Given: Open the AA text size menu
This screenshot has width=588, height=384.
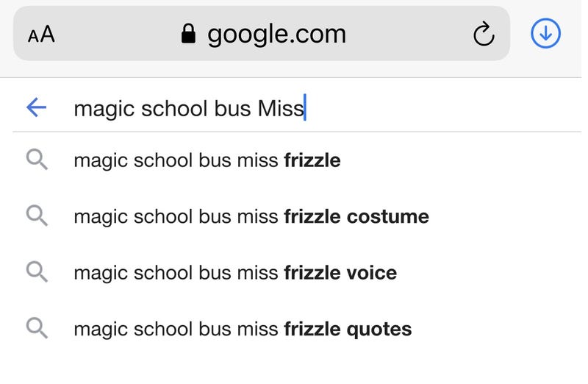Looking at the screenshot, I should [x=41, y=35].
